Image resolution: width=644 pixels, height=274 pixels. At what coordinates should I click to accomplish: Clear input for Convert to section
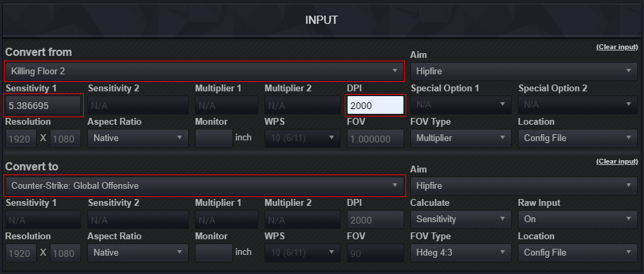(x=617, y=162)
